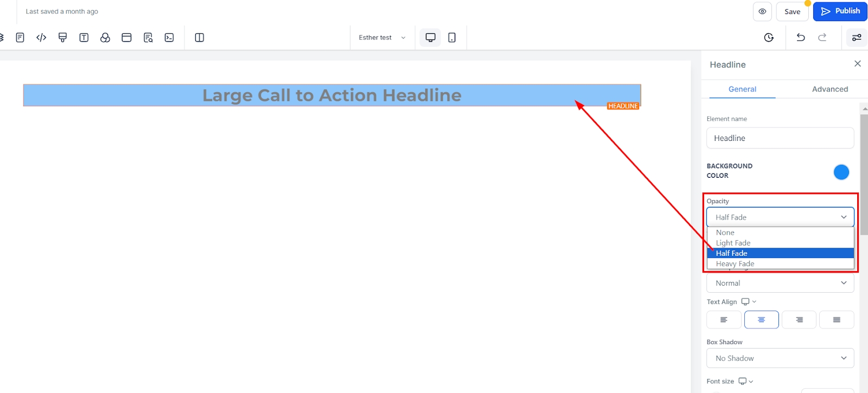Image resolution: width=868 pixels, height=393 pixels.
Task: Click the paint brush styles icon
Action: 62,37
